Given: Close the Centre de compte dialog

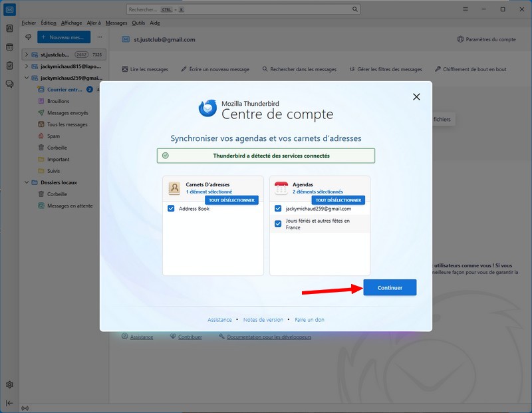Looking at the screenshot, I should pyautogui.click(x=416, y=96).
